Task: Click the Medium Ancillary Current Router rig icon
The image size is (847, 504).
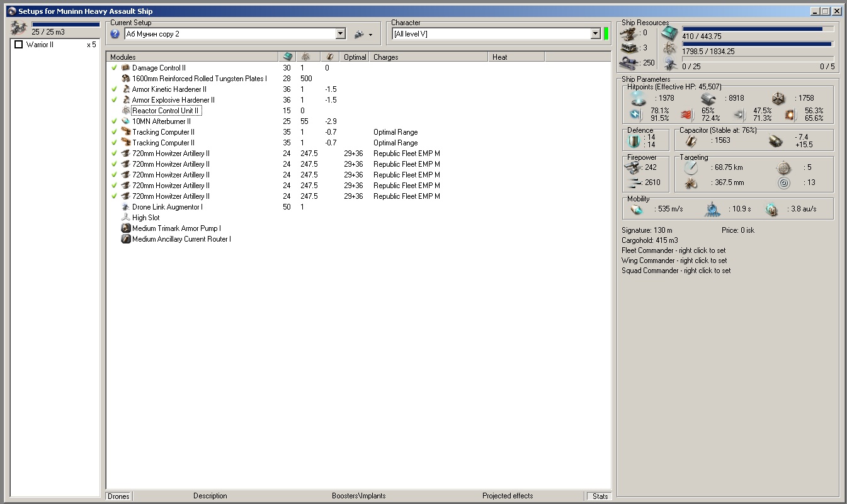Action: point(125,239)
